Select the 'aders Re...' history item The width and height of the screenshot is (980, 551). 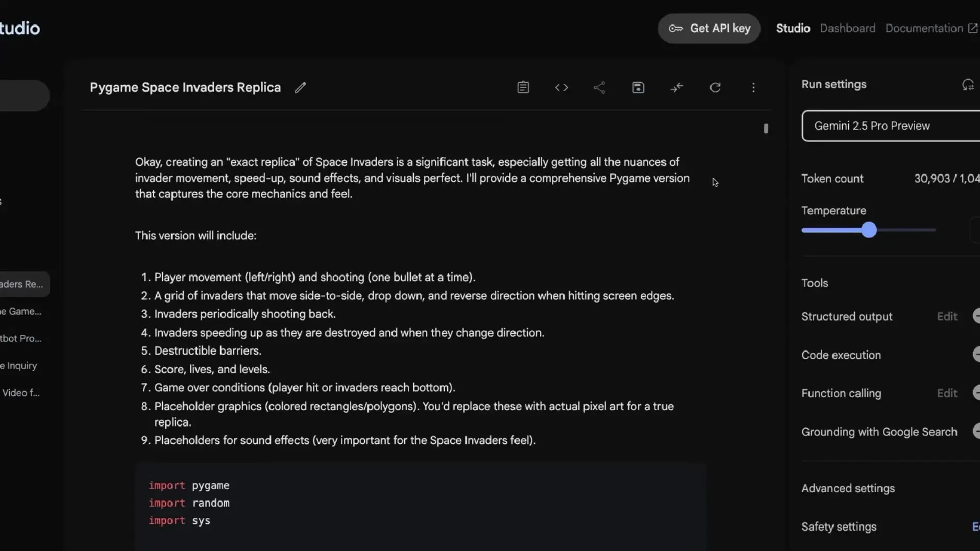pyautogui.click(x=24, y=284)
